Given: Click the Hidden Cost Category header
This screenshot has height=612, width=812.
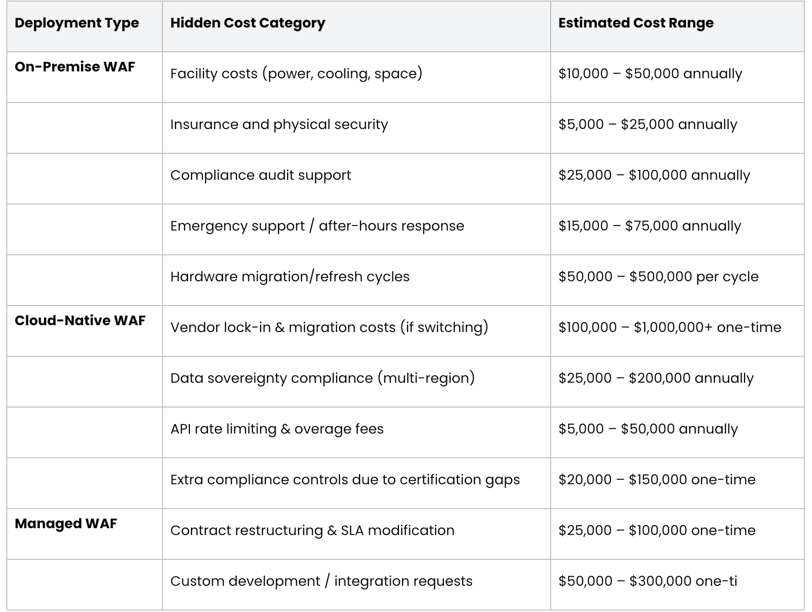Looking at the screenshot, I should tap(248, 23).
